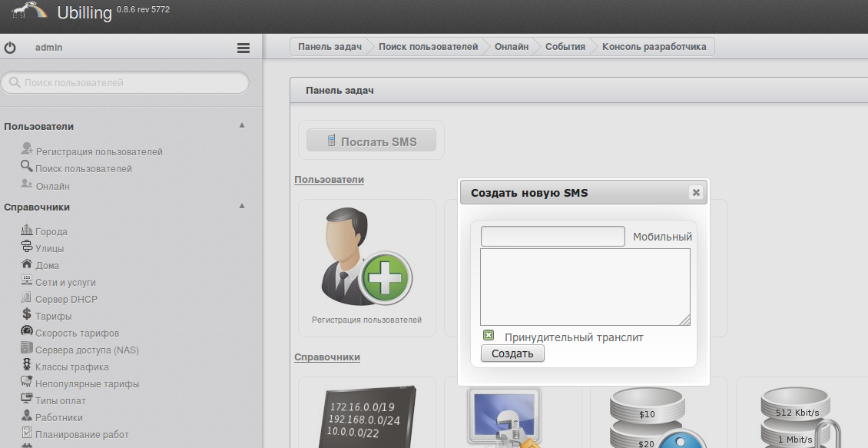
Task: Open Онлайн sidebar link
Action: pyautogui.click(x=52, y=187)
